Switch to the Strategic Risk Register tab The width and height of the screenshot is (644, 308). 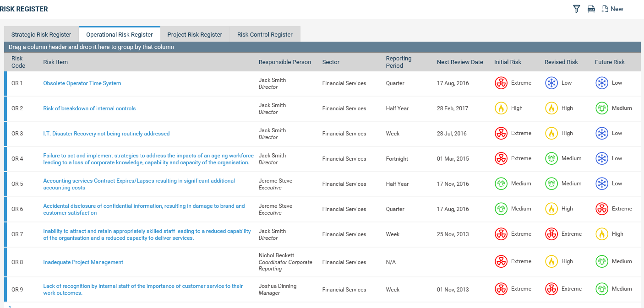(x=41, y=34)
